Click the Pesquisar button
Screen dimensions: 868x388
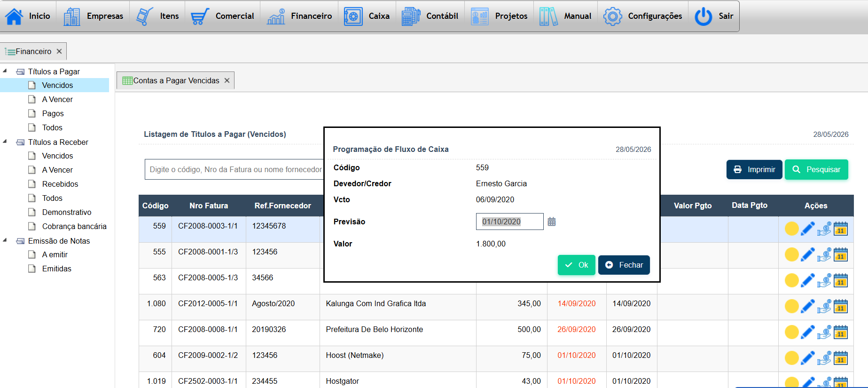point(816,169)
